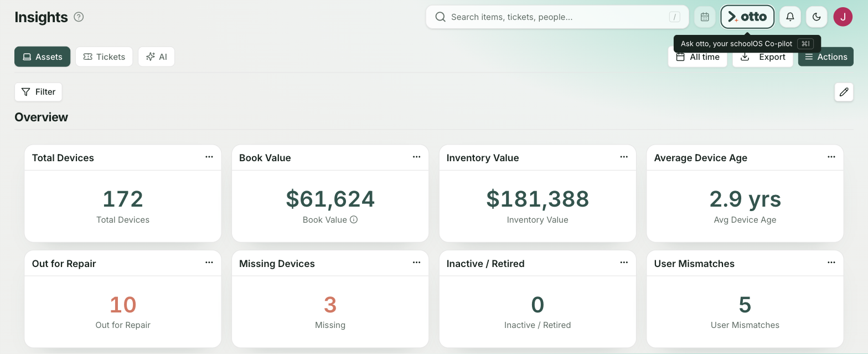The image size is (868, 354).
Task: Open the Book Value card options menu
Action: pyautogui.click(x=416, y=157)
